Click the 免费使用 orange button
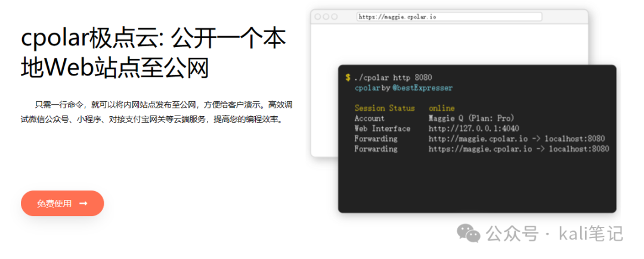The width and height of the screenshot is (644, 259). coord(63,203)
